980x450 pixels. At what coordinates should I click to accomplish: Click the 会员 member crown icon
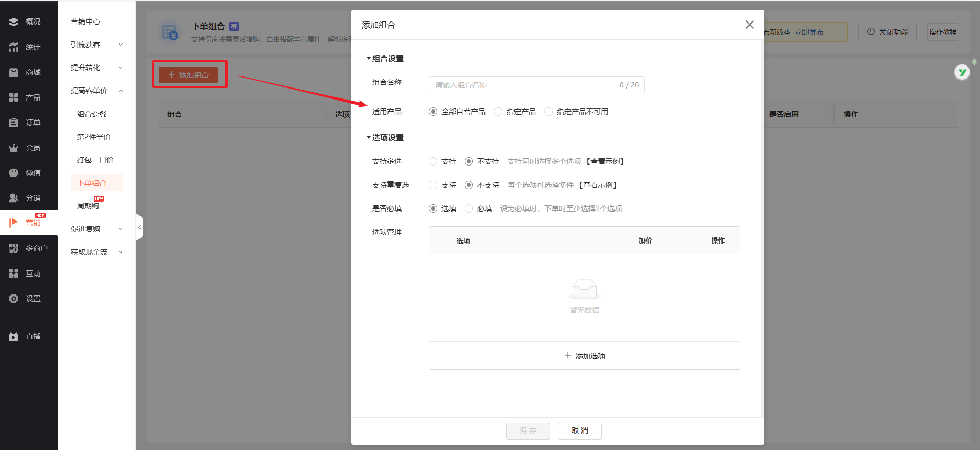tap(14, 148)
